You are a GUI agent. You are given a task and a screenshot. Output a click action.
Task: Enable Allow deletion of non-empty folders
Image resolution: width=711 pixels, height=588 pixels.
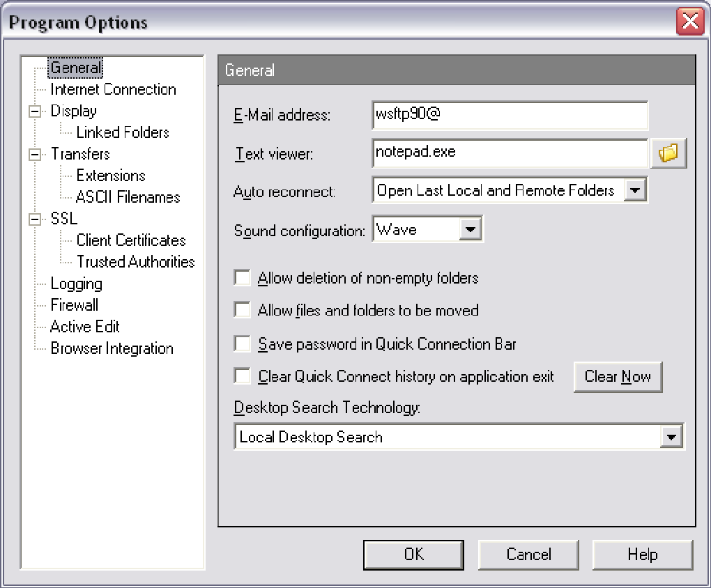pos(242,277)
